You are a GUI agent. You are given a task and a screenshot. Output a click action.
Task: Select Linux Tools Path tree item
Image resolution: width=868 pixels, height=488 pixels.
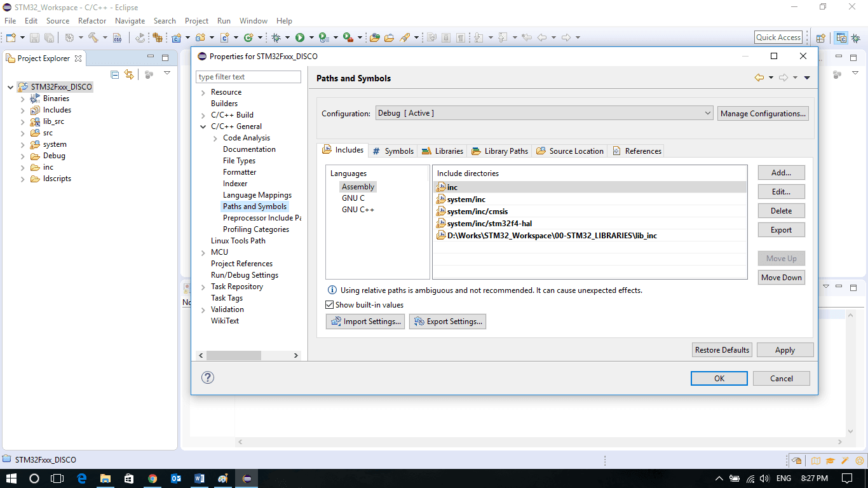point(238,241)
